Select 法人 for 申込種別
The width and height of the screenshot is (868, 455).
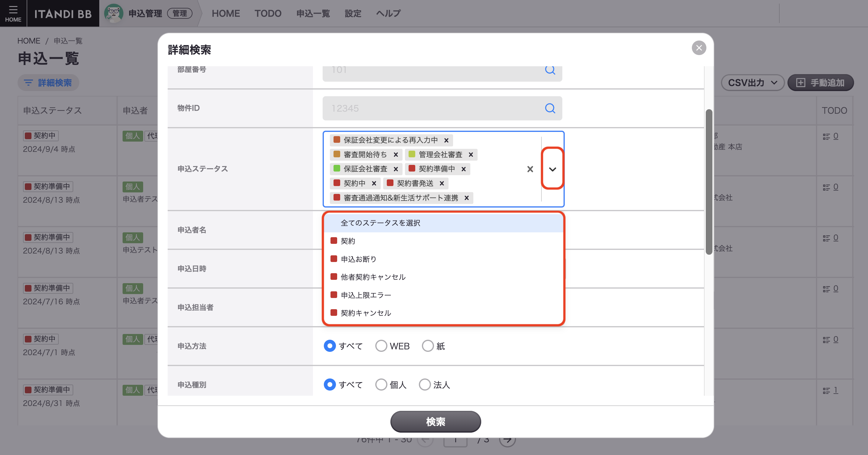425,385
